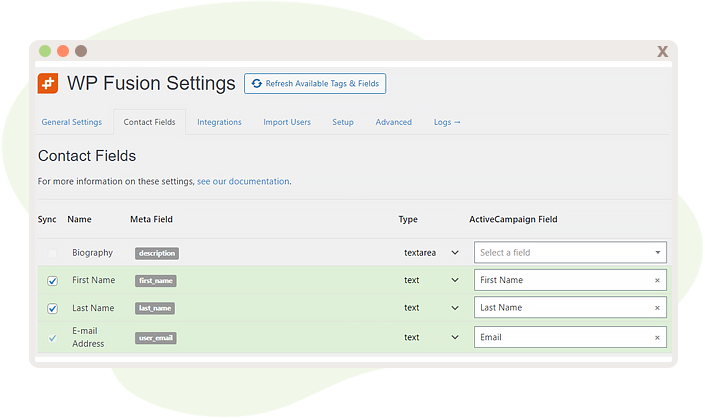
Task: Click the WP Fusion orange logo icon
Action: click(x=48, y=84)
